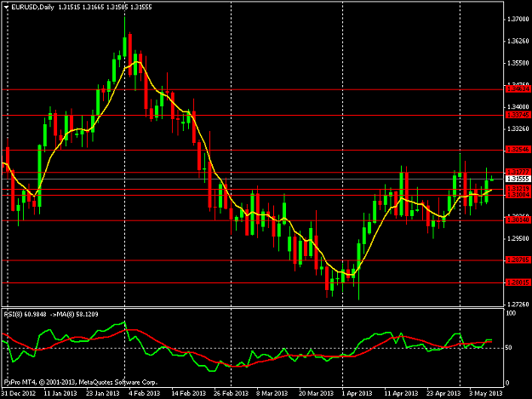532x399 pixels.
Task: Click the 20 Mar 2013 date label
Action: coord(316,394)
